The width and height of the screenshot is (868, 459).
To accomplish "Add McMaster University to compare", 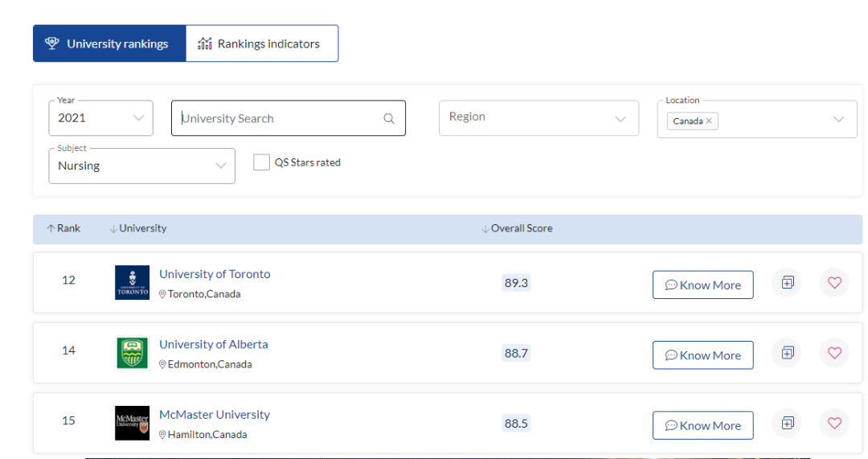I will [787, 423].
